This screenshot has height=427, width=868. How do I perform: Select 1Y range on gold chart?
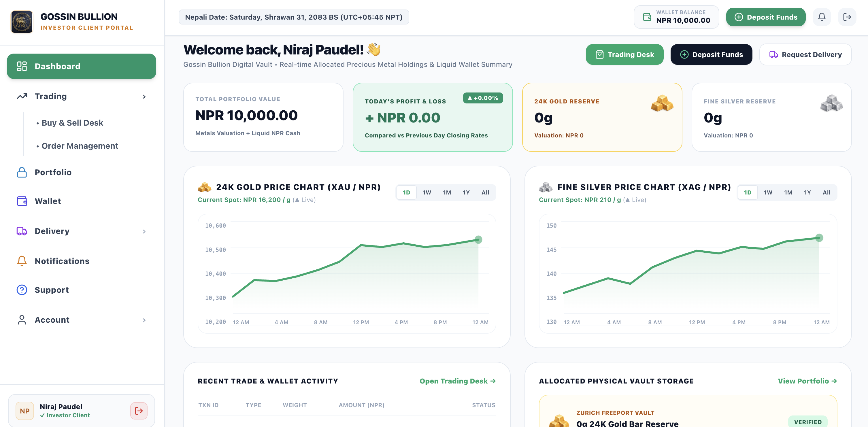click(466, 192)
